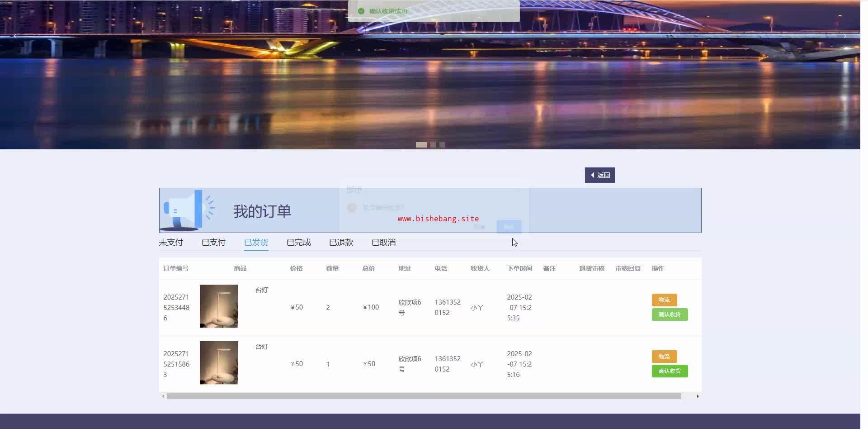Show the 已取消 orders tab

tap(384, 243)
